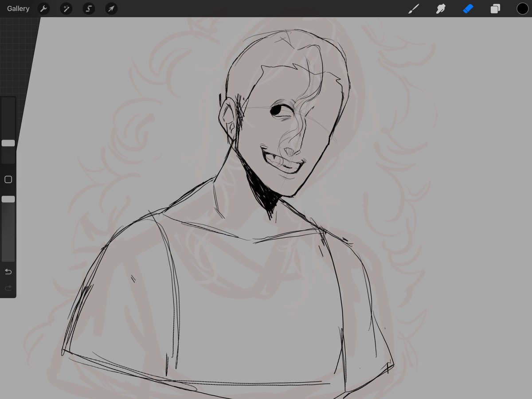The image size is (532, 399).
Task: Open the Layers panel
Action: pos(495,8)
